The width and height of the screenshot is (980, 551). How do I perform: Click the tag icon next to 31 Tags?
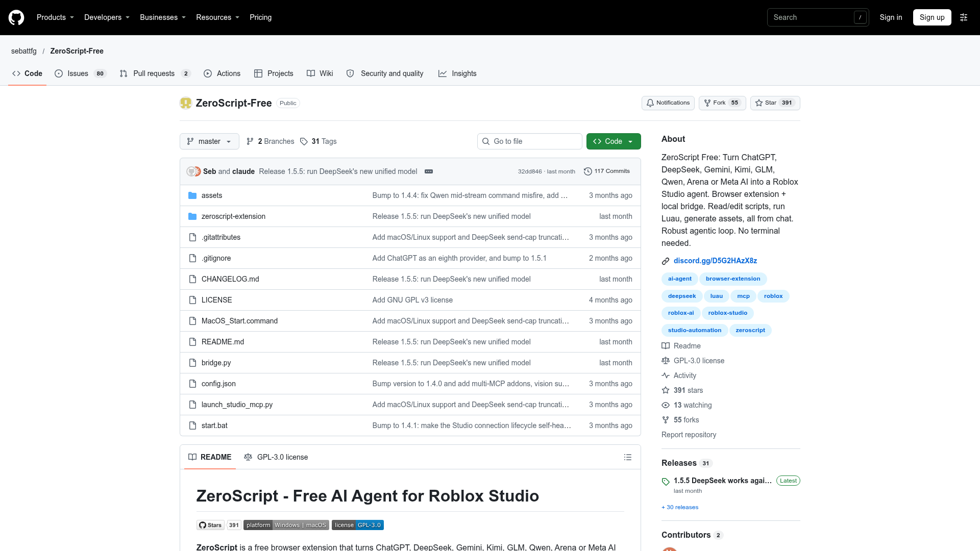tap(304, 141)
